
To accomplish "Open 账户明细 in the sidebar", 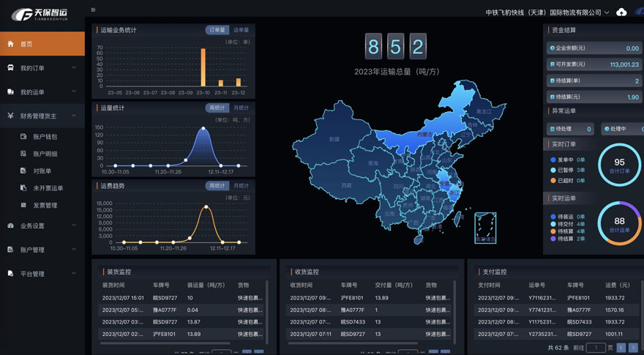I will pyautogui.click(x=45, y=154).
